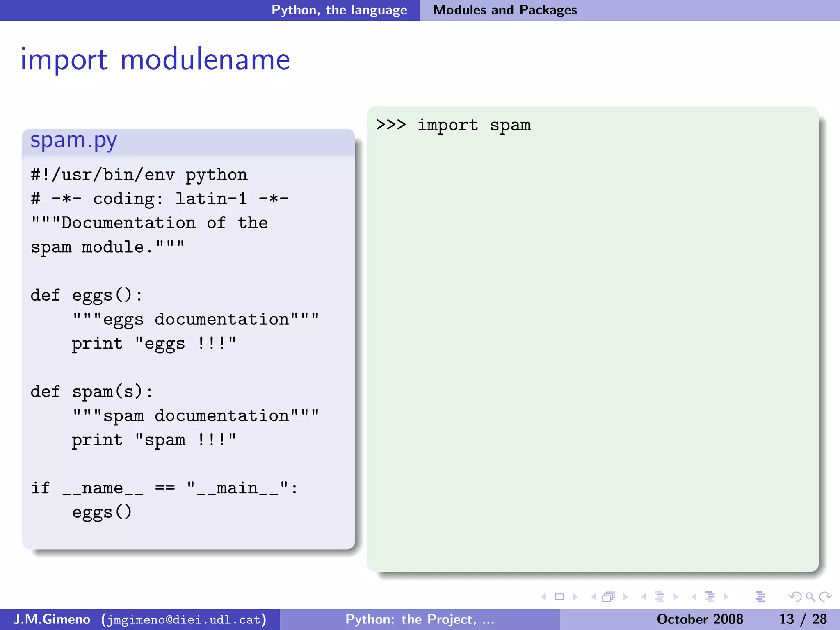Click the next slide arrow beside rectangle icon
Viewport: 840px width, 630px height.
(x=575, y=597)
